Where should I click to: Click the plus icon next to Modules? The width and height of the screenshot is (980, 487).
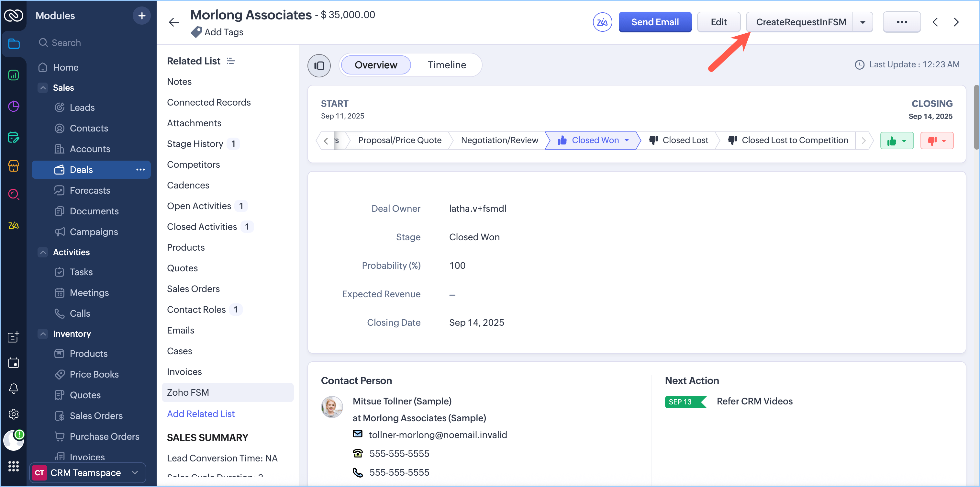[141, 16]
